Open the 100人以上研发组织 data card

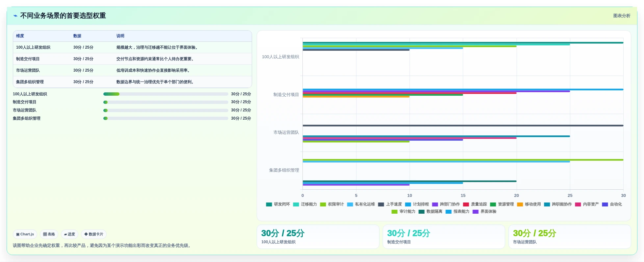click(318, 237)
